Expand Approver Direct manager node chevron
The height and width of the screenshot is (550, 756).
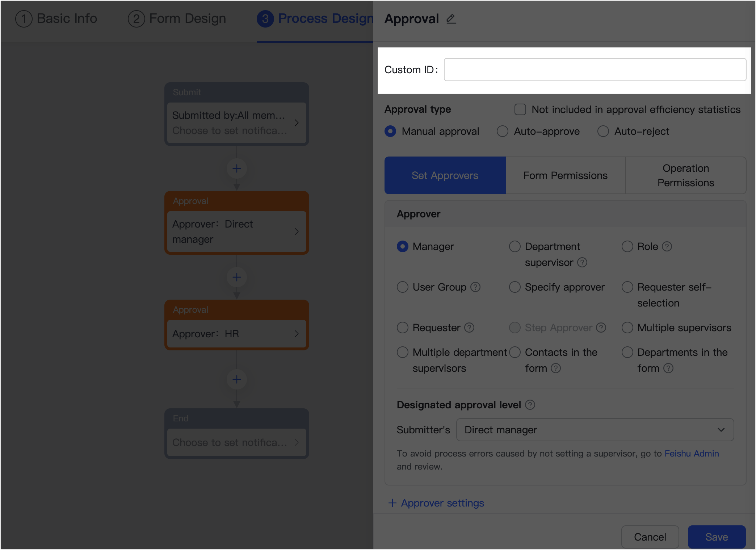(x=297, y=232)
